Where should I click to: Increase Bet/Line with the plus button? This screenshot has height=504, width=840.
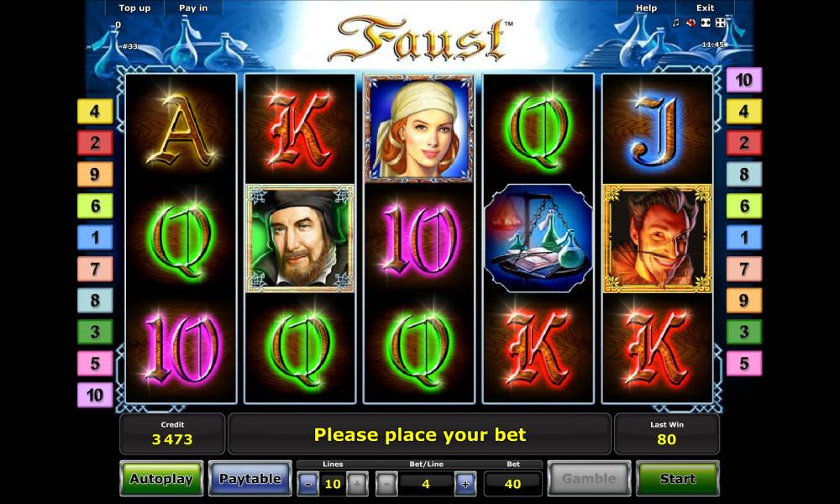pos(465,484)
